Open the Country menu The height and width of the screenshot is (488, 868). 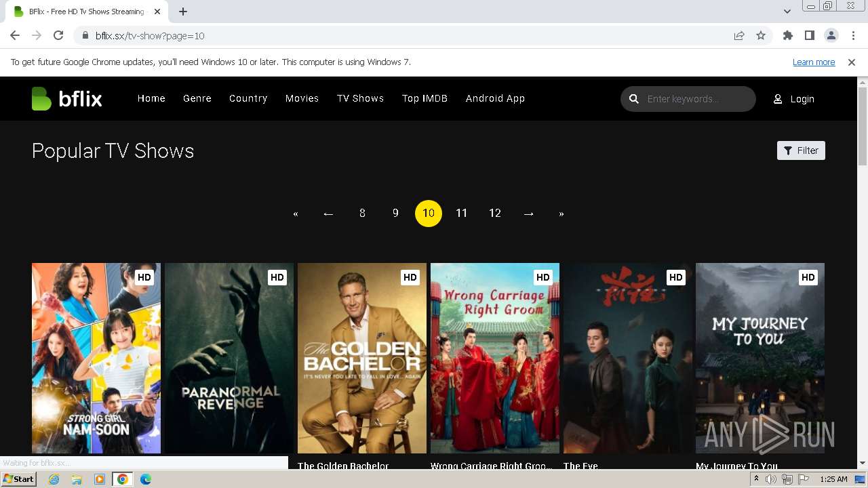point(248,98)
